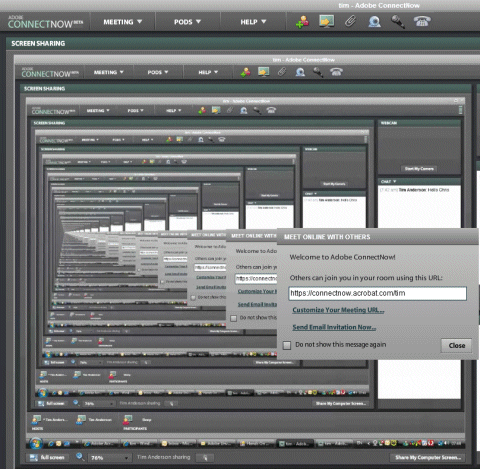This screenshot has width=480, height=469.
Task: Click webcam icon in second nested window
Action: pyautogui.click(x=244, y=110)
